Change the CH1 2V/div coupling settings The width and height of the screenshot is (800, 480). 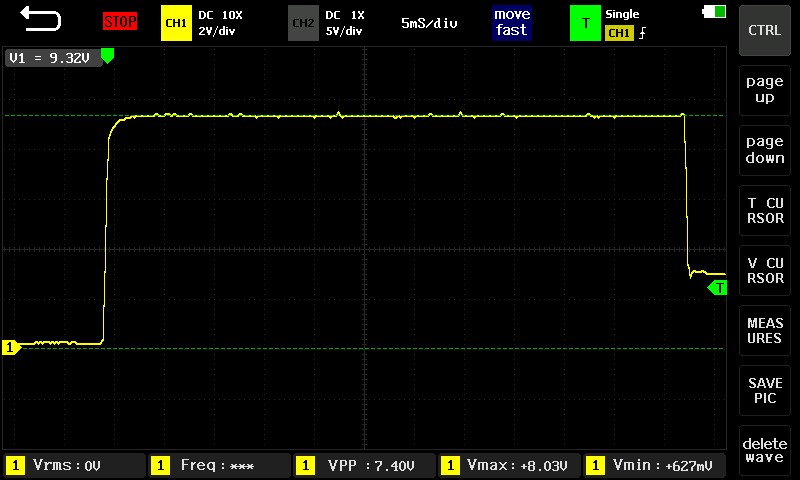[x=220, y=23]
